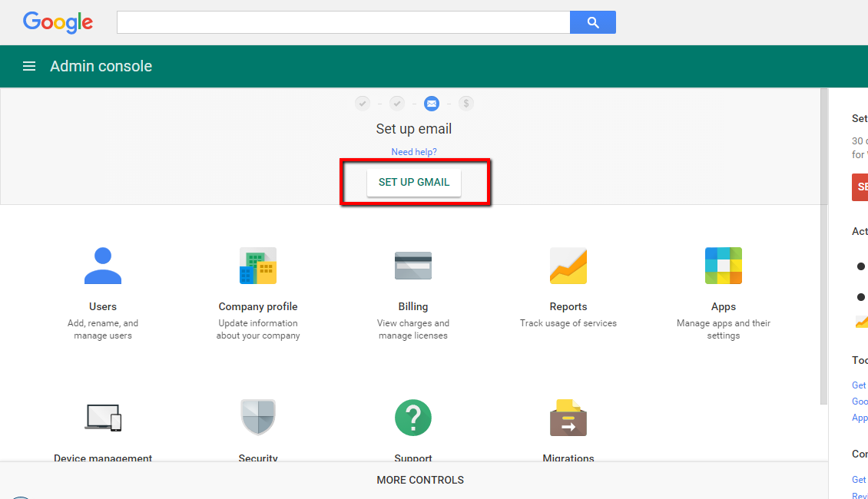The width and height of the screenshot is (868, 499).
Task: Expand the MORE CONTROLS section
Action: pos(420,480)
